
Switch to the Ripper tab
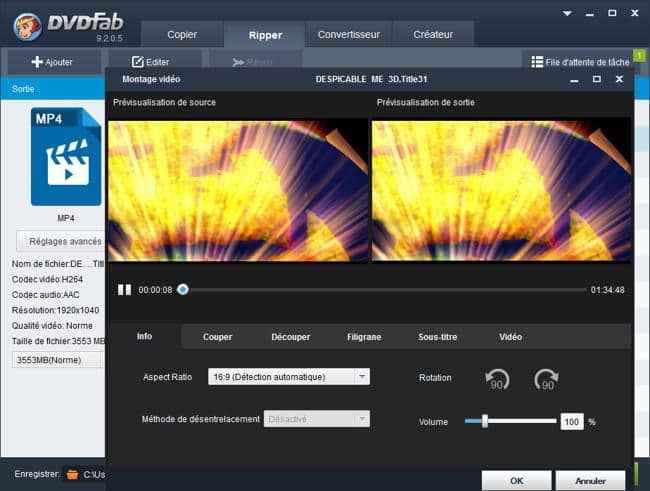(265, 35)
